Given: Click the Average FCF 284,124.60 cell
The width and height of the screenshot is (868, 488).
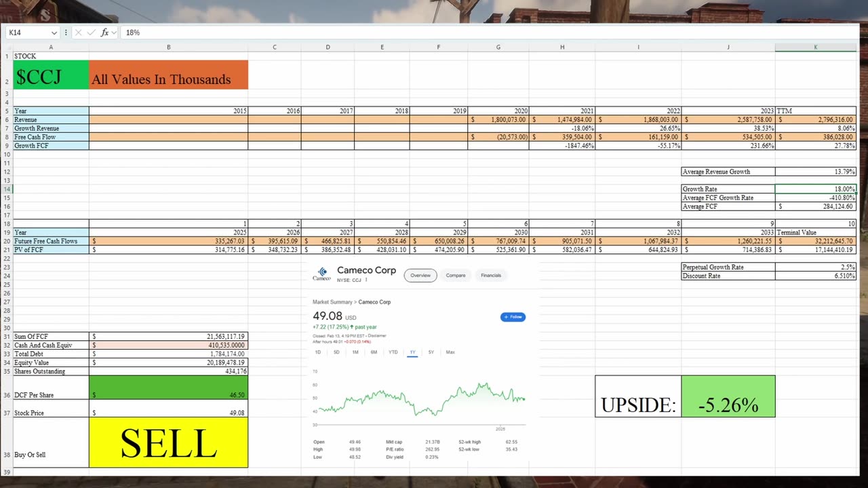Looking at the screenshot, I should point(816,206).
